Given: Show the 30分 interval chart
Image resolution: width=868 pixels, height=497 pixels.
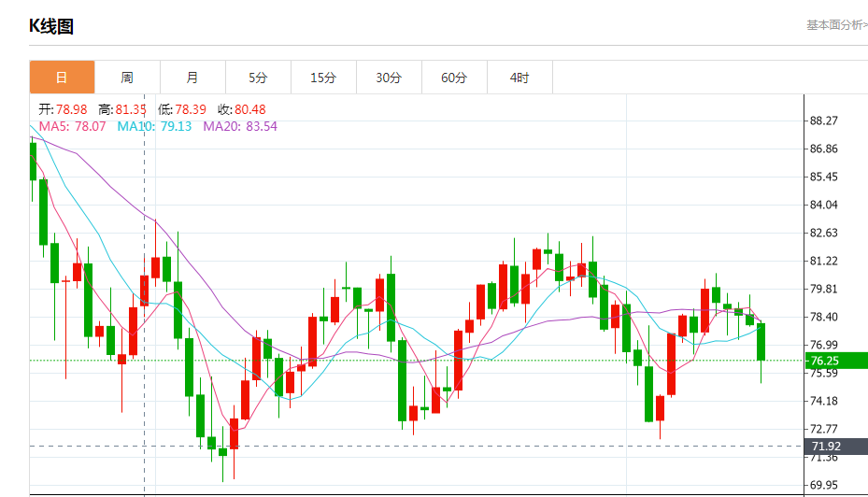Looking at the screenshot, I should coord(389,78).
